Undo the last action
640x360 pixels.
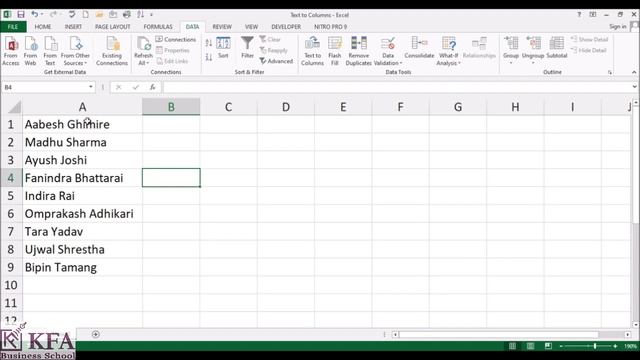tap(35, 15)
